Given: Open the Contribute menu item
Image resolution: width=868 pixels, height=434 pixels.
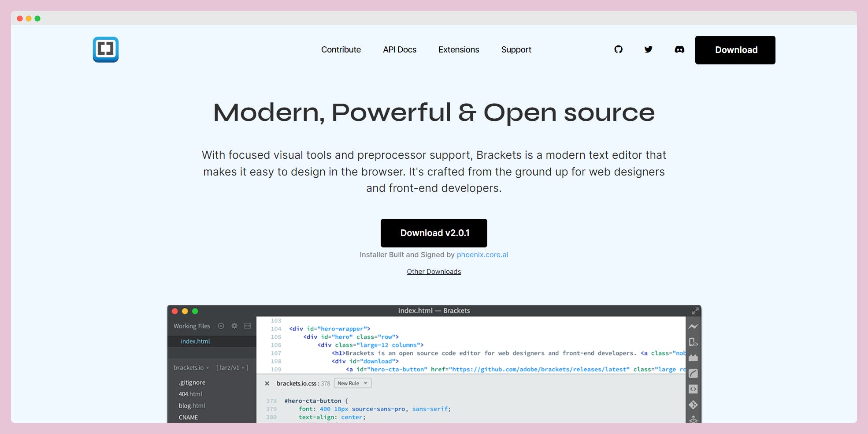Looking at the screenshot, I should (x=341, y=50).
